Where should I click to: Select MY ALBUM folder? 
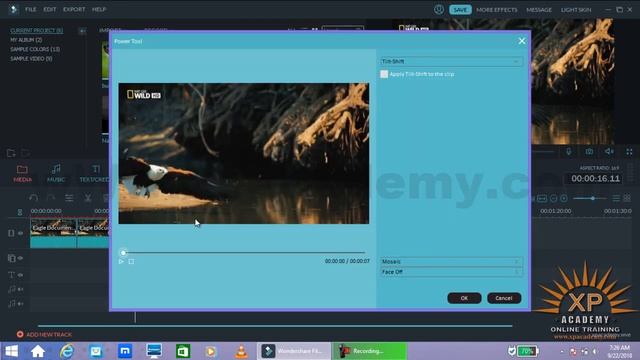(x=26, y=40)
